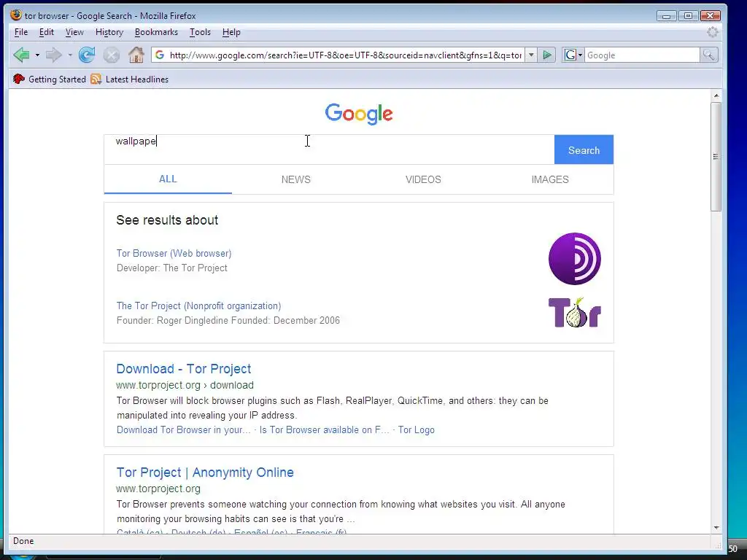Reload the page with the refresh icon
The height and width of the screenshot is (560, 747).
(87, 55)
